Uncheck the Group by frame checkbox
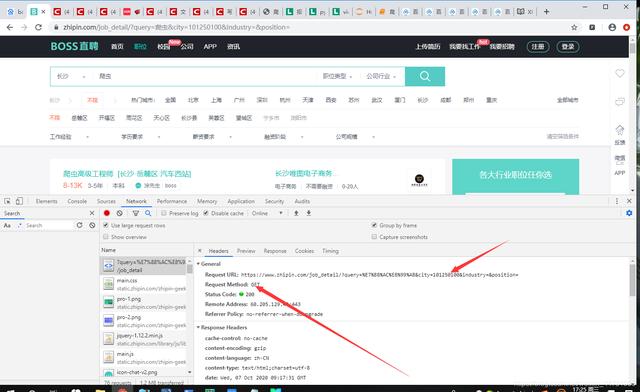640x392 pixels. click(x=374, y=225)
